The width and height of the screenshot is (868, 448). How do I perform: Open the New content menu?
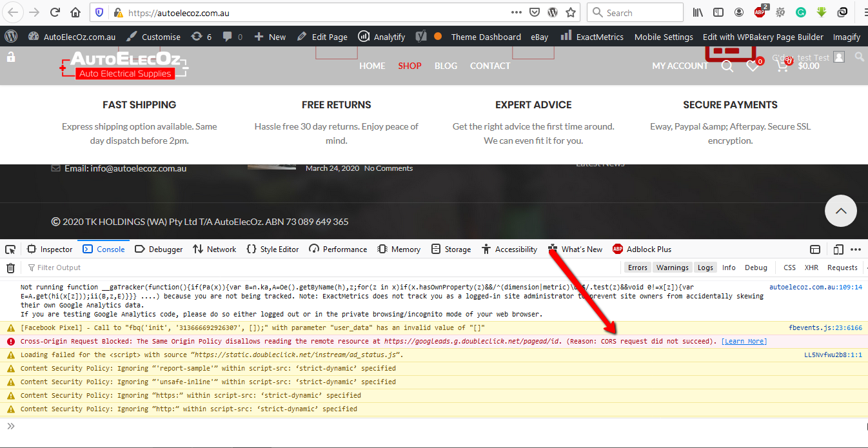coord(270,37)
